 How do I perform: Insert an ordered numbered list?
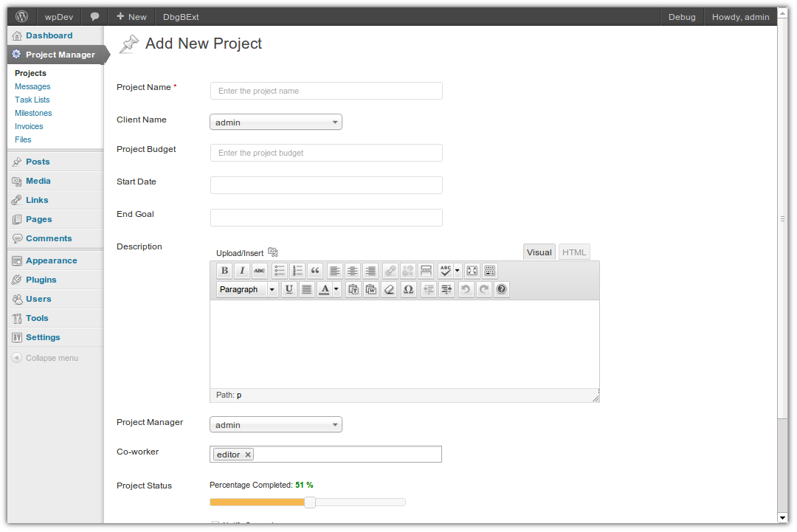click(297, 271)
